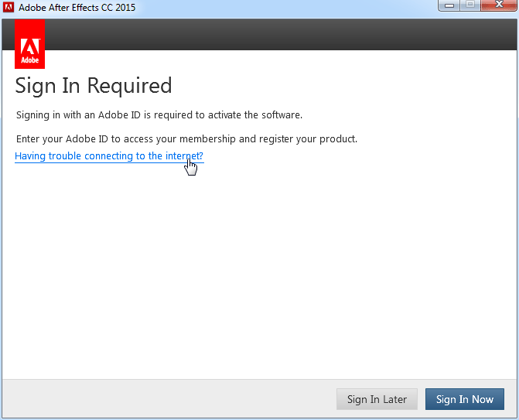Open the internet connection trouble link

click(x=109, y=156)
